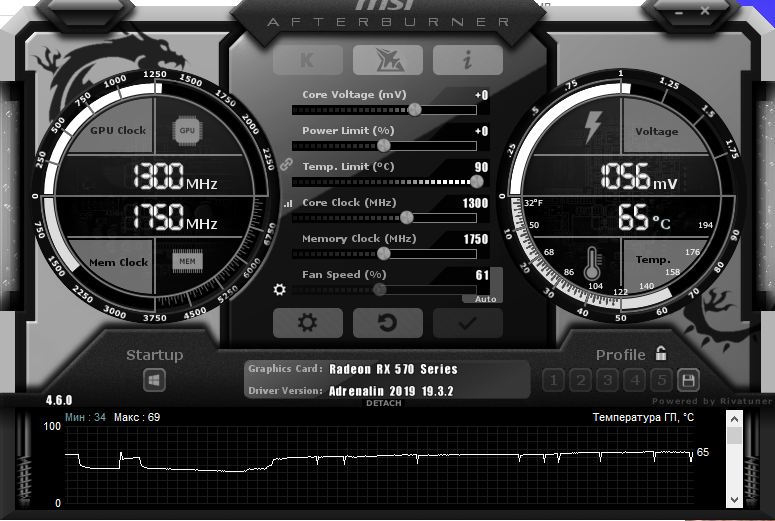Screen dimensions: 775x521
Task: Open the information i button
Action: pos(468,60)
